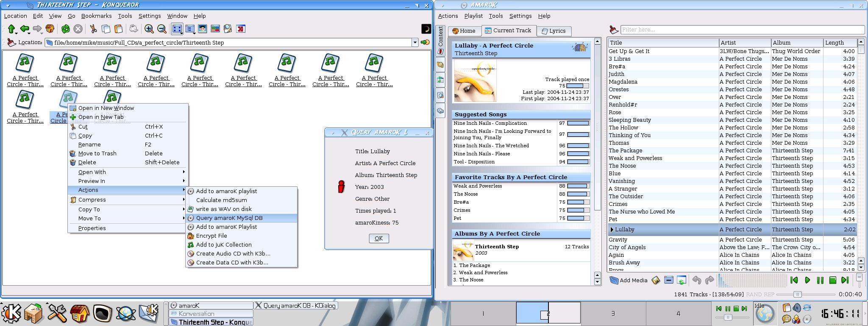Open Konsole terminal from the panel
The height and width of the screenshot is (326, 868).
[102, 313]
